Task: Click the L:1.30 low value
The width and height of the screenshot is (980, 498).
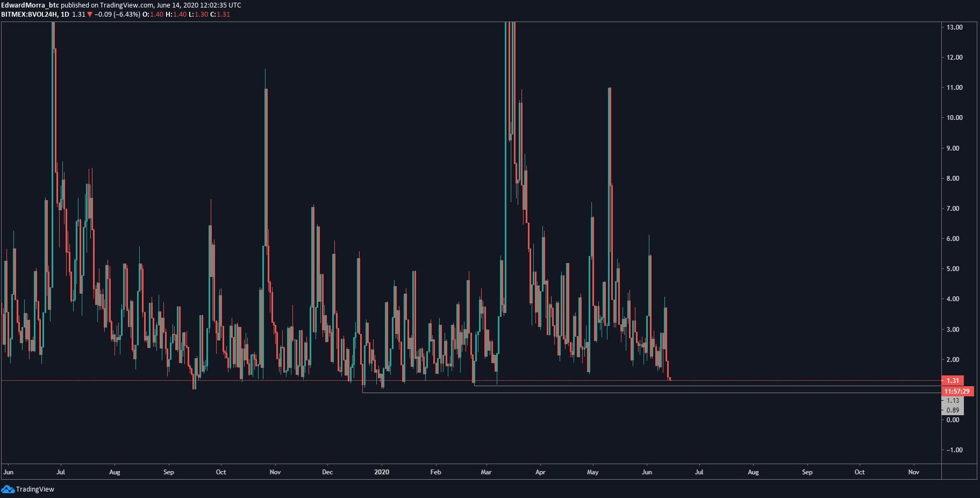Action: point(198,15)
